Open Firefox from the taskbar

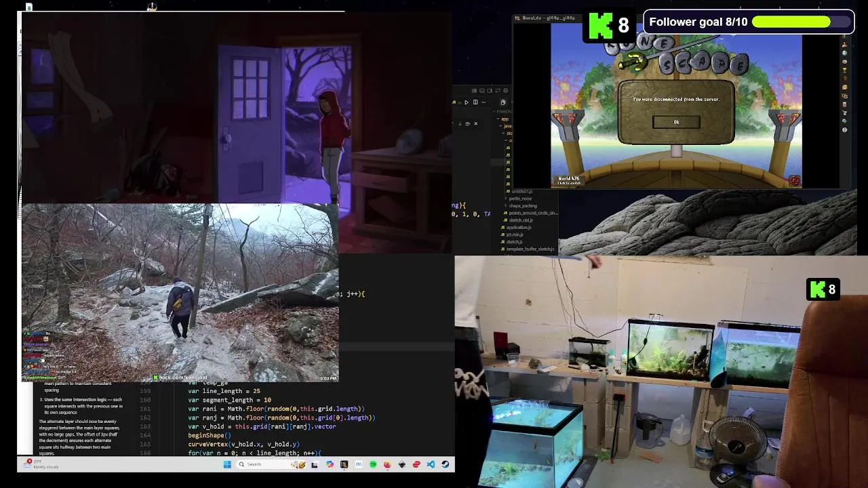click(x=387, y=464)
